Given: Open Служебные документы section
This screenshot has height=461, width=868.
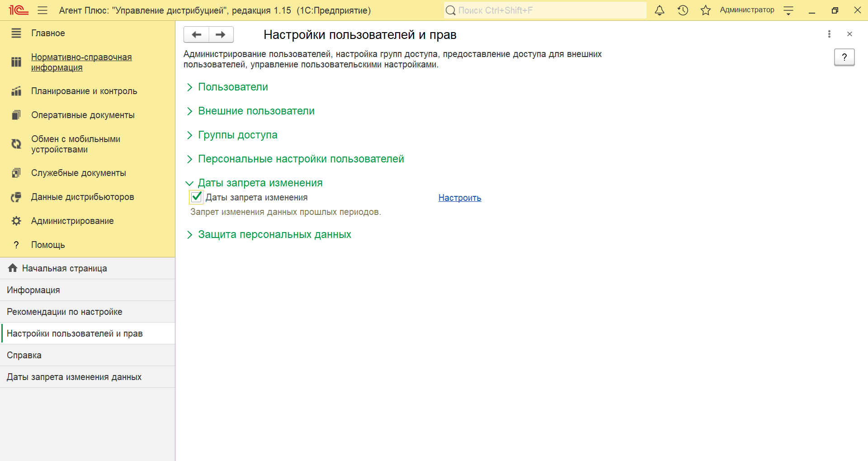Looking at the screenshot, I should pos(87,173).
